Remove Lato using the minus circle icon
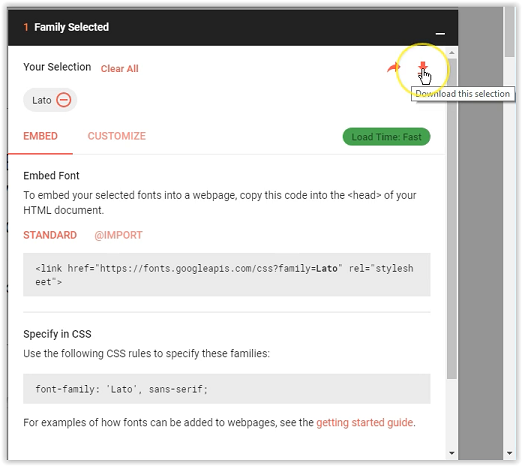522x466 pixels. (63, 100)
